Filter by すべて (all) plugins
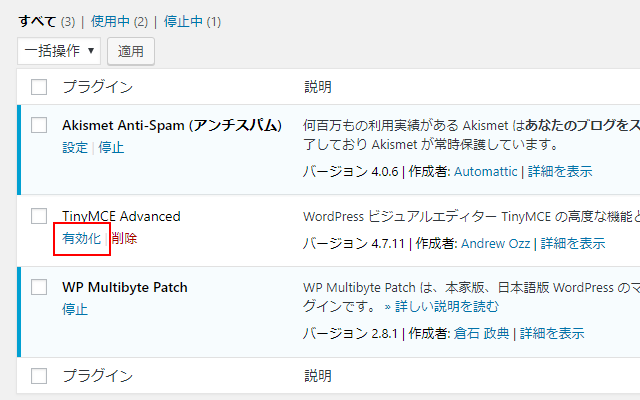This screenshot has width=640, height=400. pyautogui.click(x=37, y=21)
